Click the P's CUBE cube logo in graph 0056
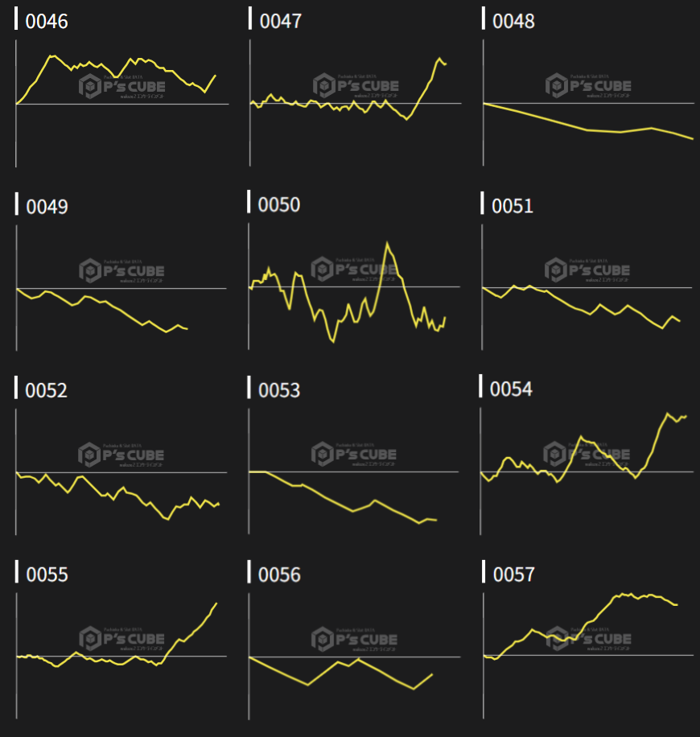Image resolution: width=700 pixels, height=737 pixels. [x=323, y=640]
